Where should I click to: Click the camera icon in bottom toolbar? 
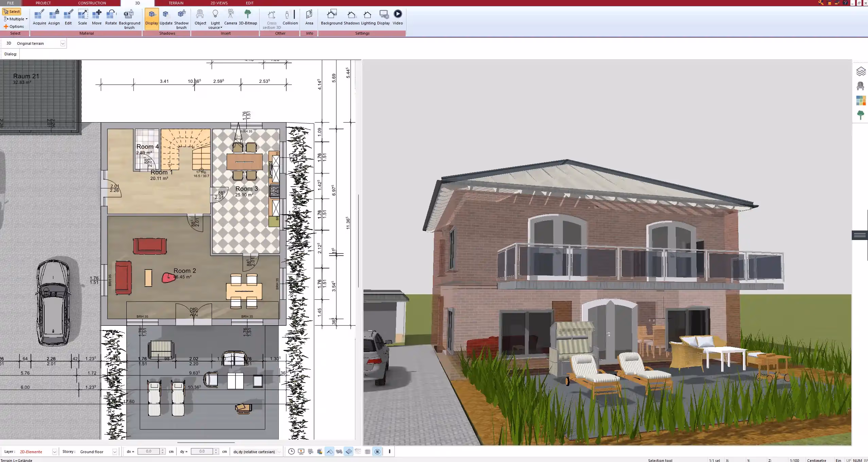pyautogui.click(x=310, y=451)
